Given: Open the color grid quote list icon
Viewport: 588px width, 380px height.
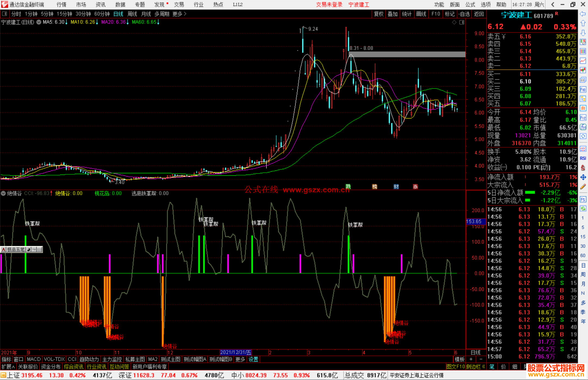Looking at the screenshot, I should (x=583, y=42).
